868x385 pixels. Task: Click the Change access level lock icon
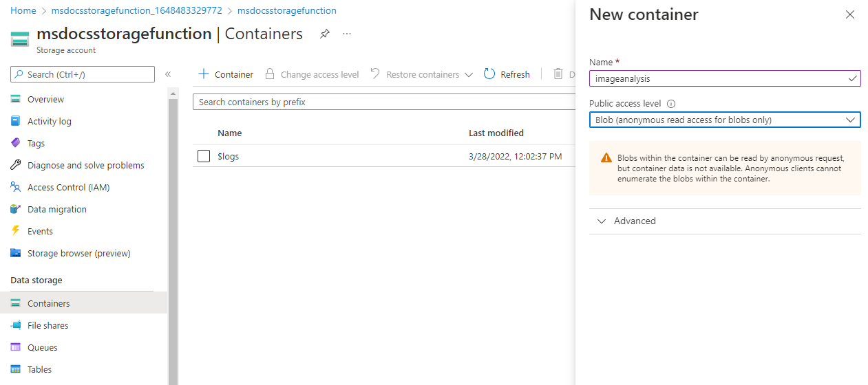click(x=270, y=74)
